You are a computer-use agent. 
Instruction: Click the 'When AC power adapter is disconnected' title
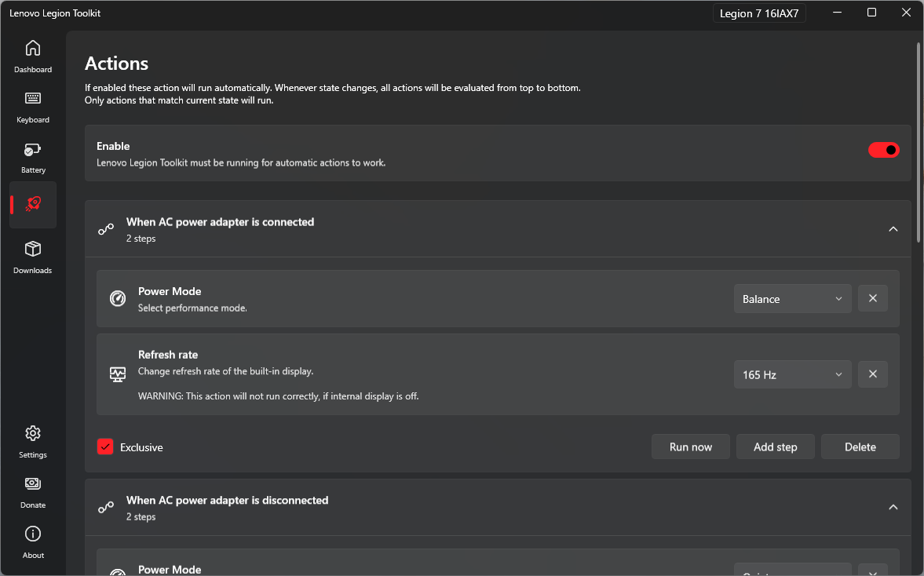228,500
